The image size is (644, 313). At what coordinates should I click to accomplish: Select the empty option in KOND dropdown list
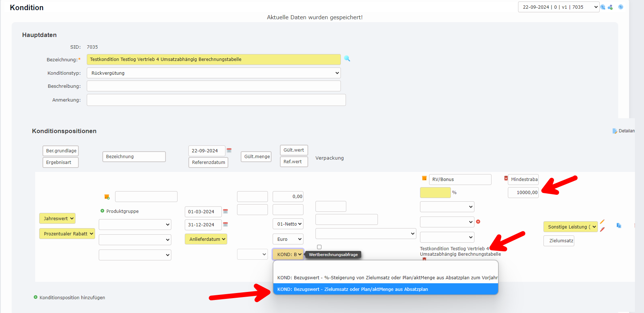point(386,267)
